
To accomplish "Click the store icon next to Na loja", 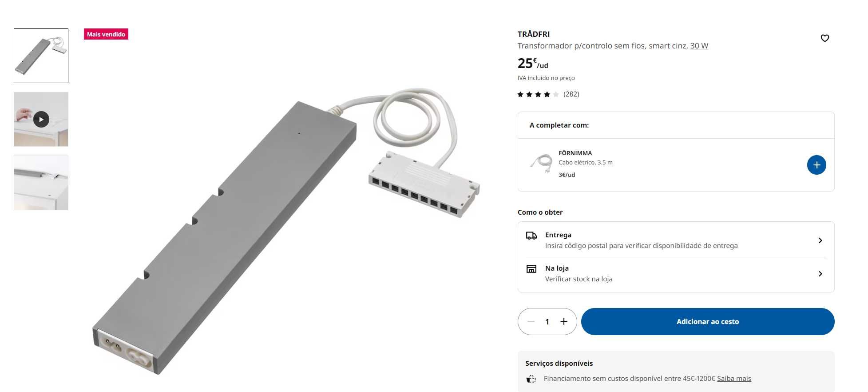I will pos(531,269).
